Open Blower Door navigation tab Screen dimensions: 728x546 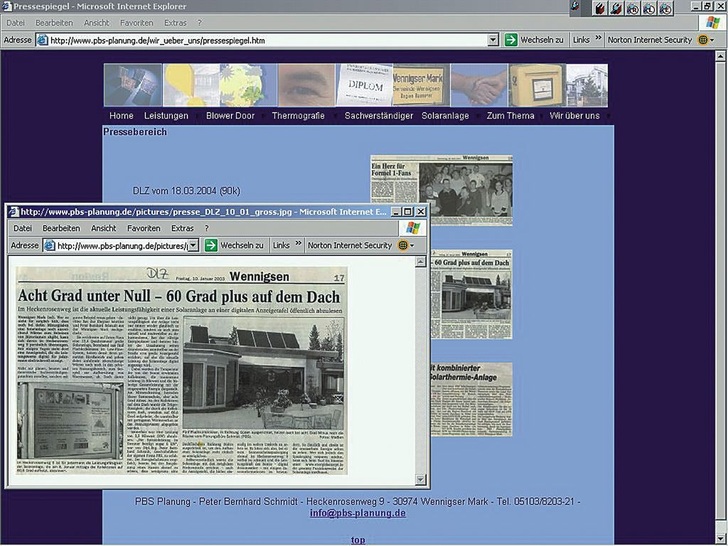(230, 116)
